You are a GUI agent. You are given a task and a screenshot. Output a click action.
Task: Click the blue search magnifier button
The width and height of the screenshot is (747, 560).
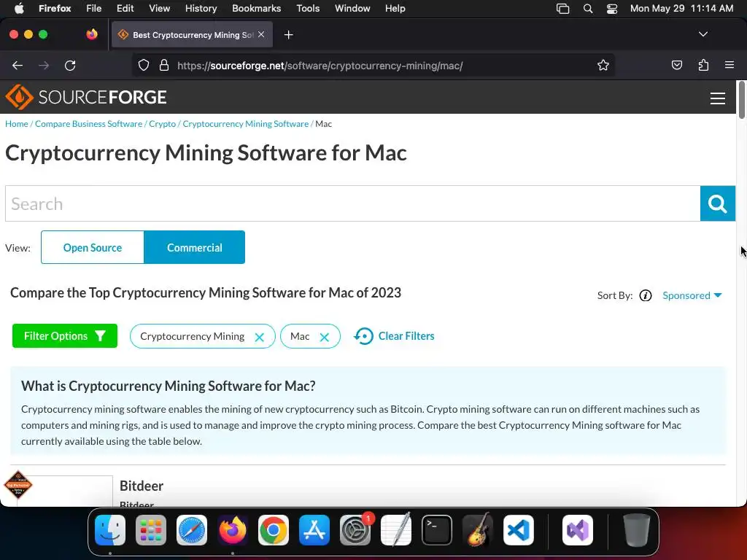[718, 204]
